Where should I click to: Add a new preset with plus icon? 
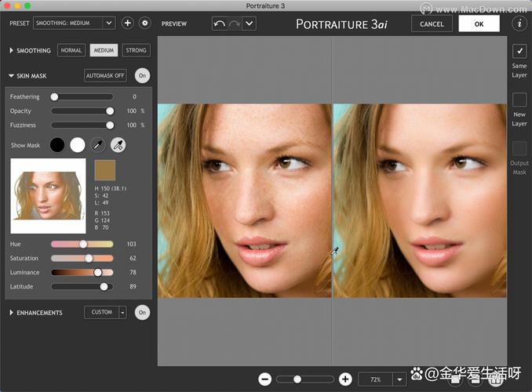point(128,23)
